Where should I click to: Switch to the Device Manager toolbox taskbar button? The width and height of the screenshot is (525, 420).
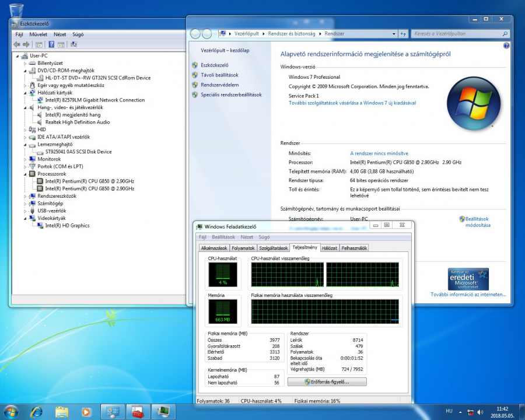138,412
